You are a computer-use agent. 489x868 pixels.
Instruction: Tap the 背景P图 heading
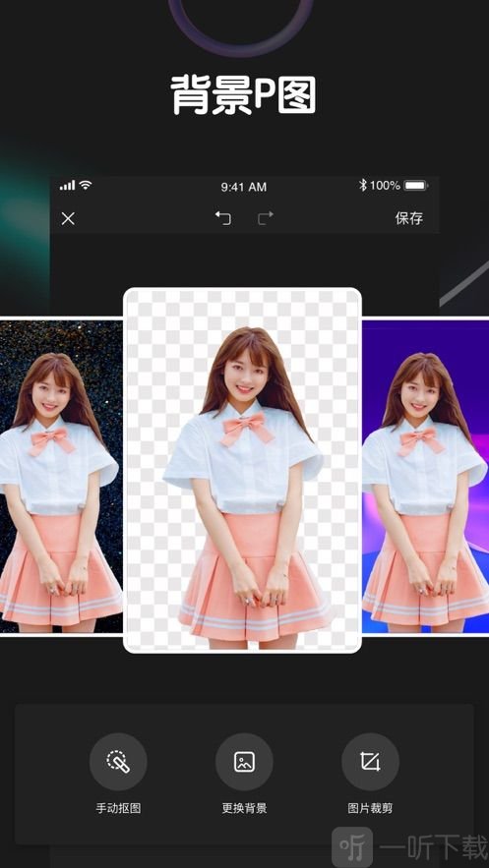[x=244, y=94]
